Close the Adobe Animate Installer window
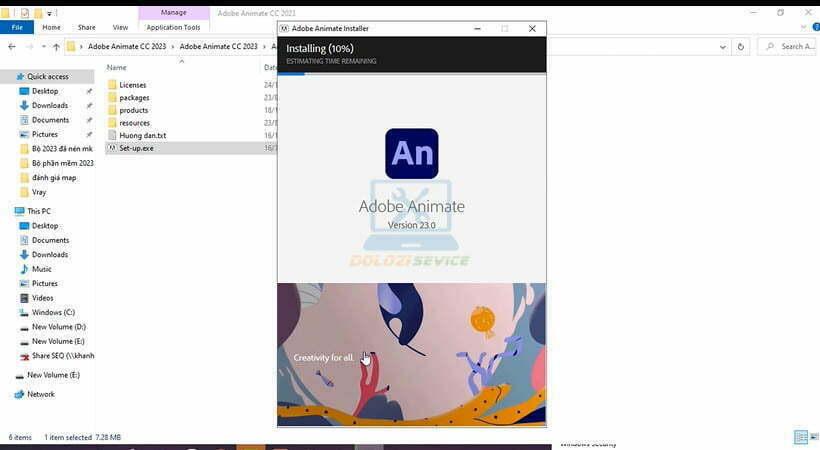 pos(532,28)
